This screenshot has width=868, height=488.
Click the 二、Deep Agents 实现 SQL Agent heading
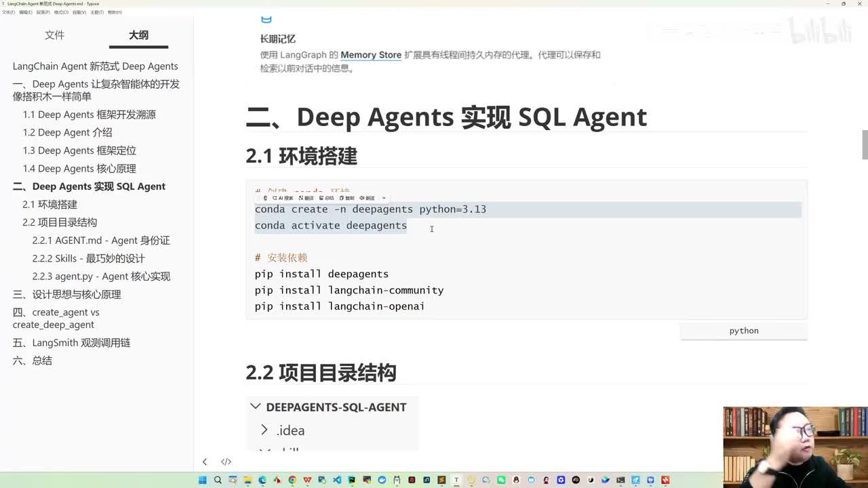click(446, 117)
